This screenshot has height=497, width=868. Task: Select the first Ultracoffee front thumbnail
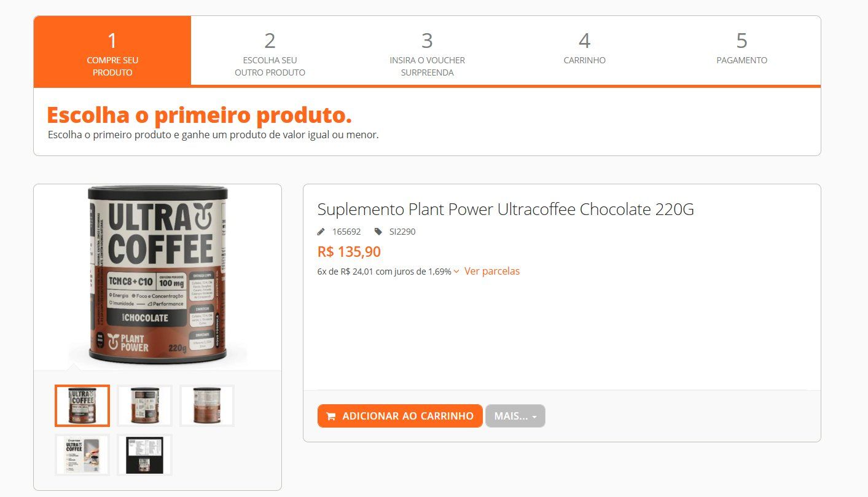click(x=82, y=405)
